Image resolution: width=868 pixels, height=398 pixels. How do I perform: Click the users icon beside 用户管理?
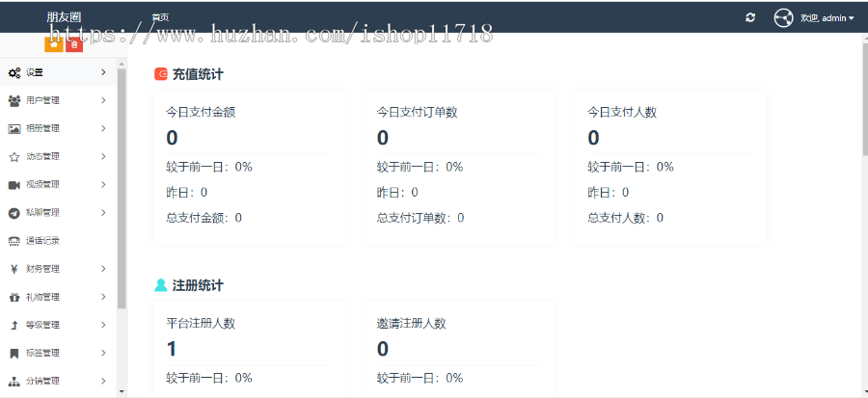(14, 100)
